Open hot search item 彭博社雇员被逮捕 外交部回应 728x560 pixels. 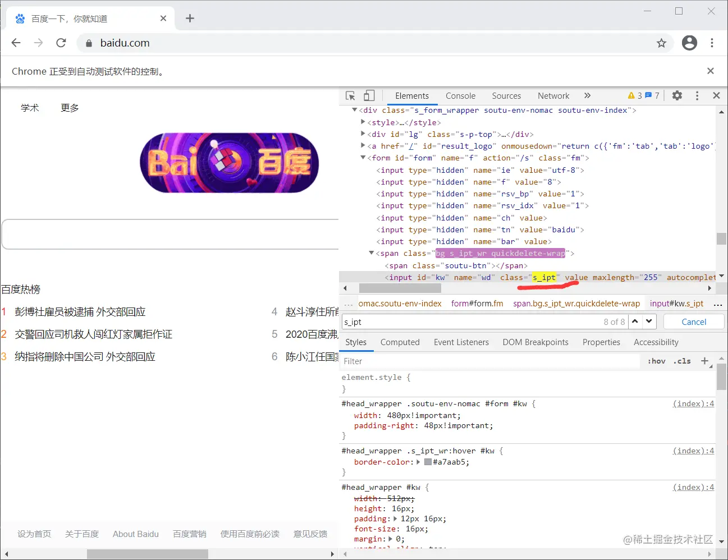(80, 312)
